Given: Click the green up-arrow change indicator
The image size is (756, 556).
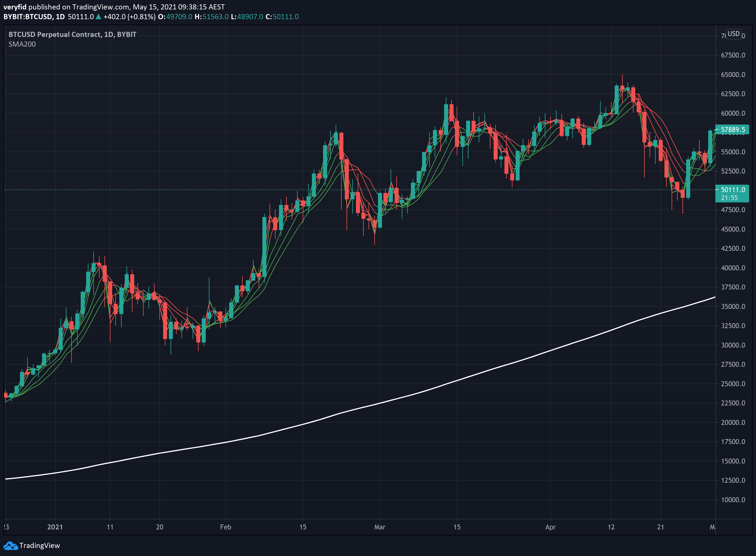Looking at the screenshot, I should tap(98, 17).
